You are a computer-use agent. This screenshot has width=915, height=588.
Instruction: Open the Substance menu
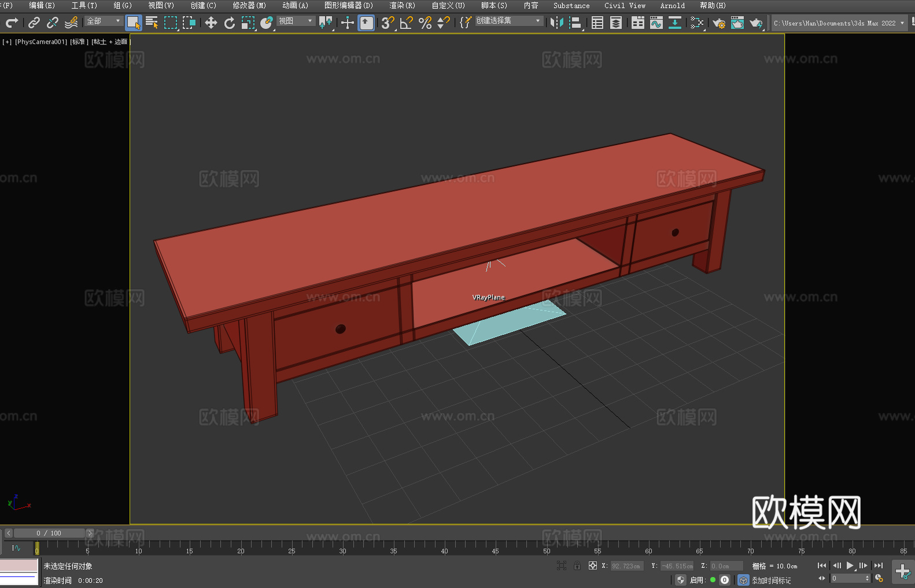click(x=571, y=5)
